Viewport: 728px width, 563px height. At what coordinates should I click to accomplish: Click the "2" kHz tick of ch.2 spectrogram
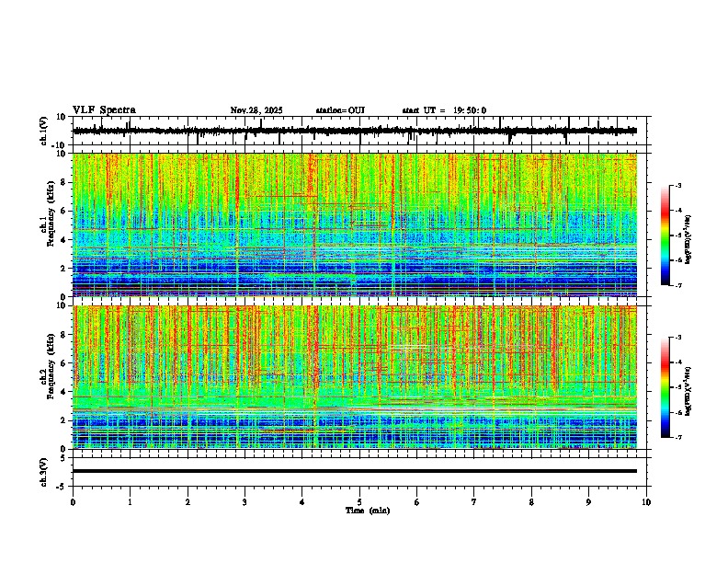[x=63, y=420]
